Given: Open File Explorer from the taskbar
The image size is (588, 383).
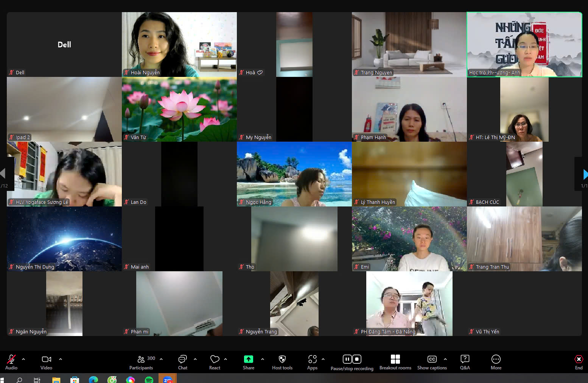Looking at the screenshot, I should [56, 380].
